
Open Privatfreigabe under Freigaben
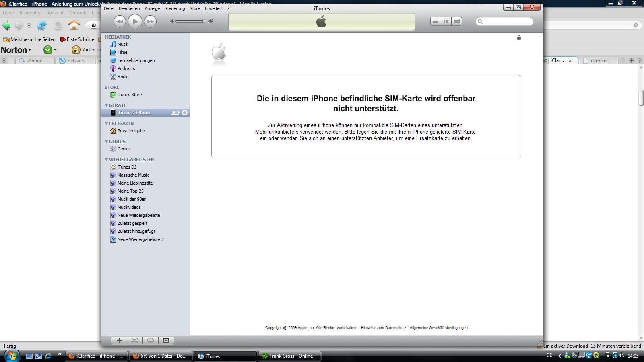[131, 131]
